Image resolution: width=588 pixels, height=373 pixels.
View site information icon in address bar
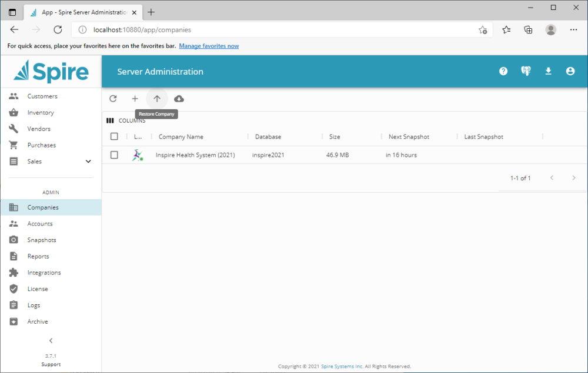tap(82, 29)
